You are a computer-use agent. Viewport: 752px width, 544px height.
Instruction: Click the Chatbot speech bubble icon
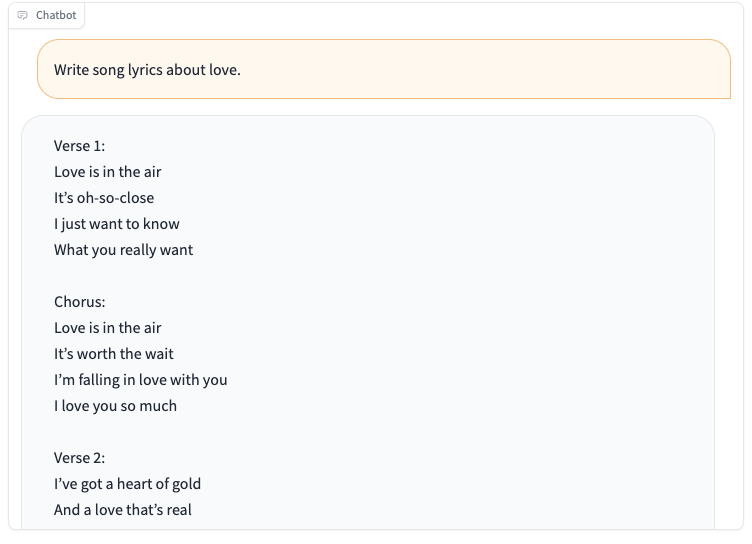(x=23, y=15)
